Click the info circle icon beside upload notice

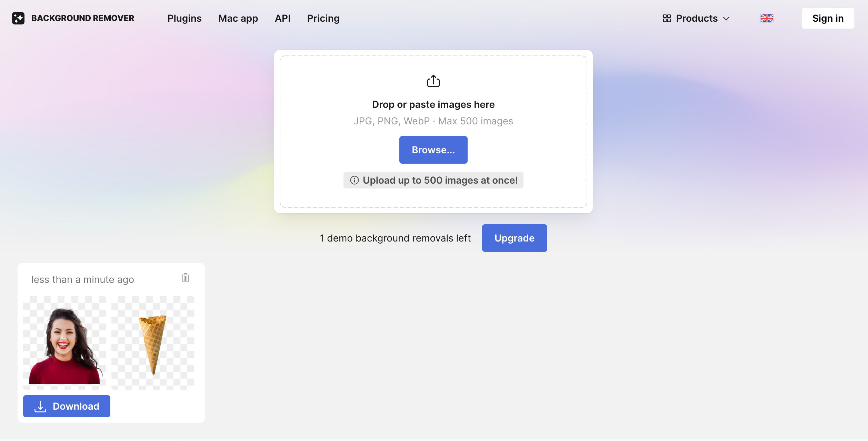pos(354,180)
